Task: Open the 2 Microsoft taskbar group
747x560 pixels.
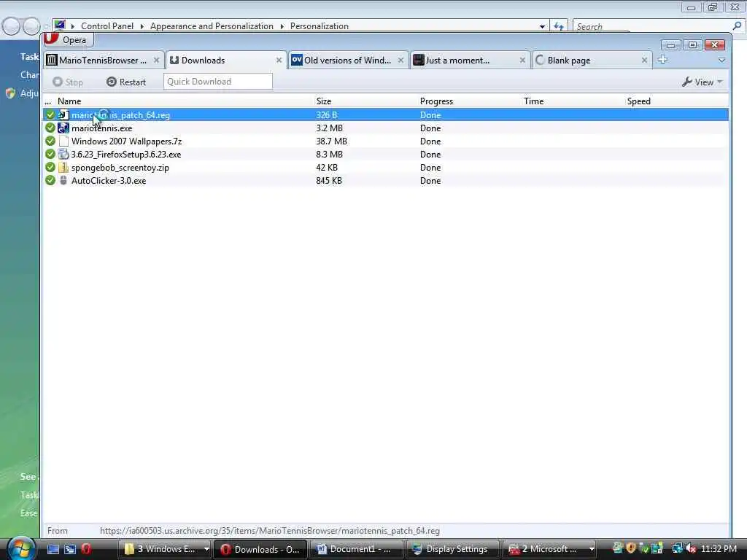Action: [x=549, y=549]
